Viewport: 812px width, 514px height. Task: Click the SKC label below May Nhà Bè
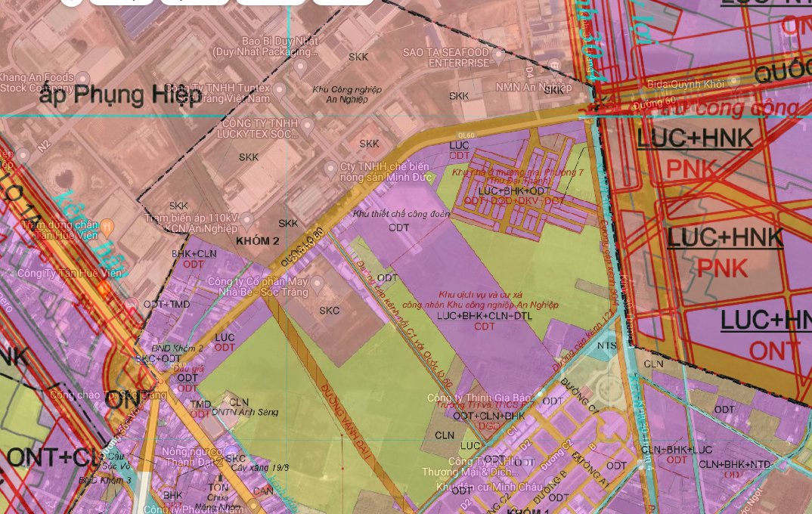click(x=330, y=311)
